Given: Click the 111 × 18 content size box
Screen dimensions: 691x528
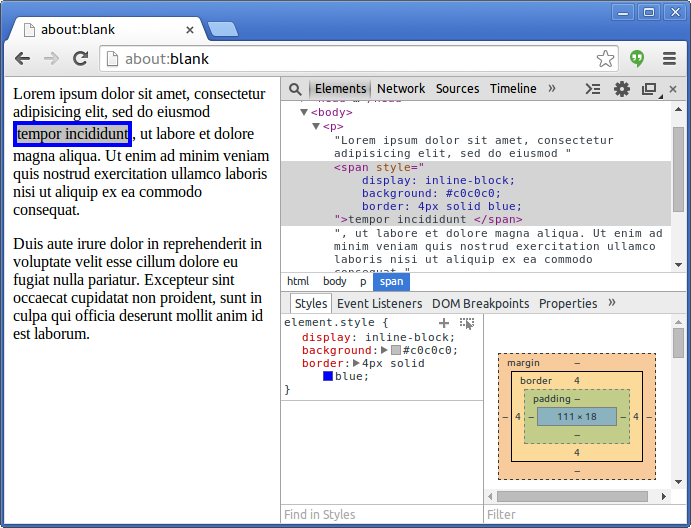Looking at the screenshot, I should 576,416.
